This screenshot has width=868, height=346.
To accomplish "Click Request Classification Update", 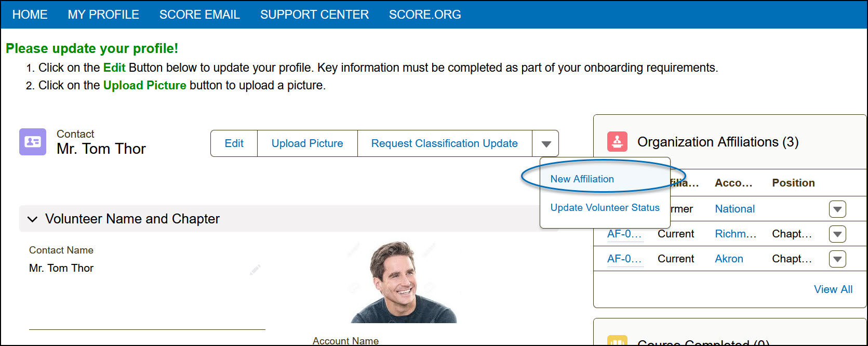I will (x=444, y=143).
